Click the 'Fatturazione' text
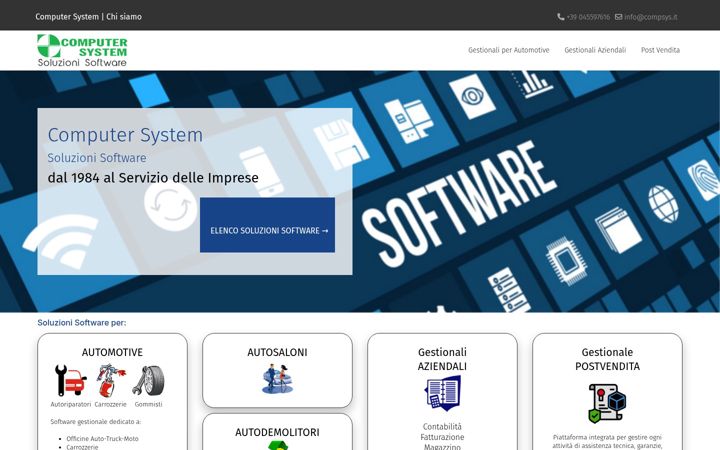720x450 pixels. [442, 437]
